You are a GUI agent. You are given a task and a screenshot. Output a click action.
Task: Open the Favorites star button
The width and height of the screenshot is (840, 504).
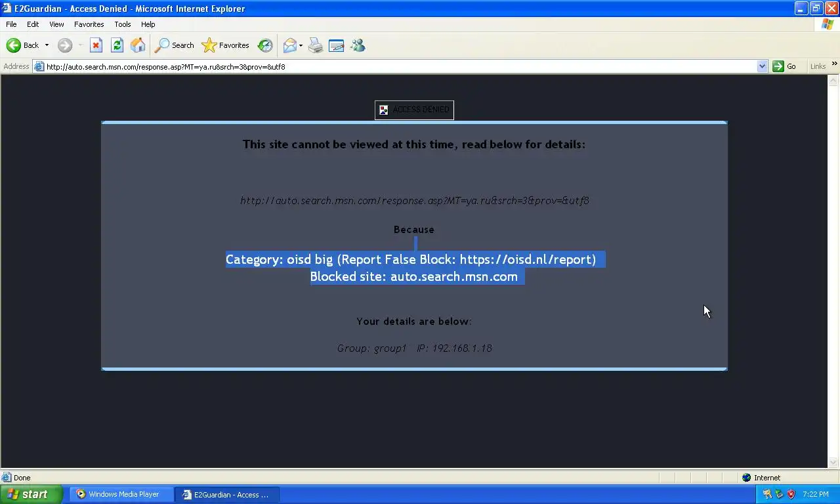pyautogui.click(x=226, y=45)
